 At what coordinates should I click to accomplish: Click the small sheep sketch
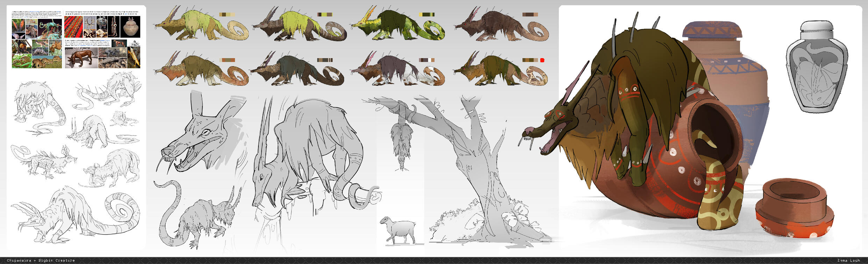[398, 229]
